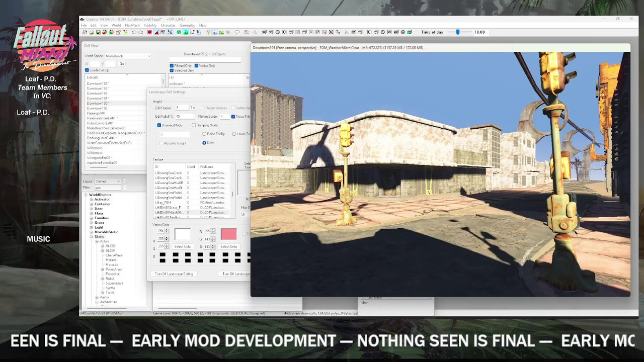The image size is (644, 362).
Task: Click the Save plugin floppy disk icon
Action: [x=98, y=32]
